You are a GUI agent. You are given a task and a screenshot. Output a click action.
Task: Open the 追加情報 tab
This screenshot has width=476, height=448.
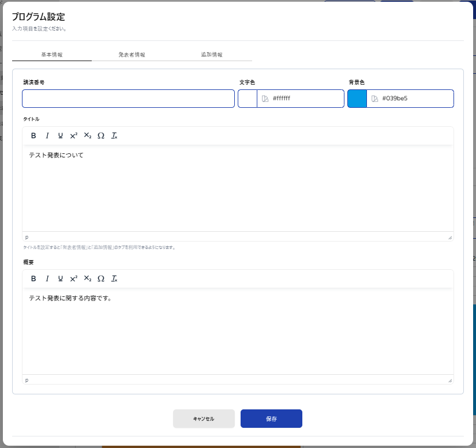click(212, 55)
